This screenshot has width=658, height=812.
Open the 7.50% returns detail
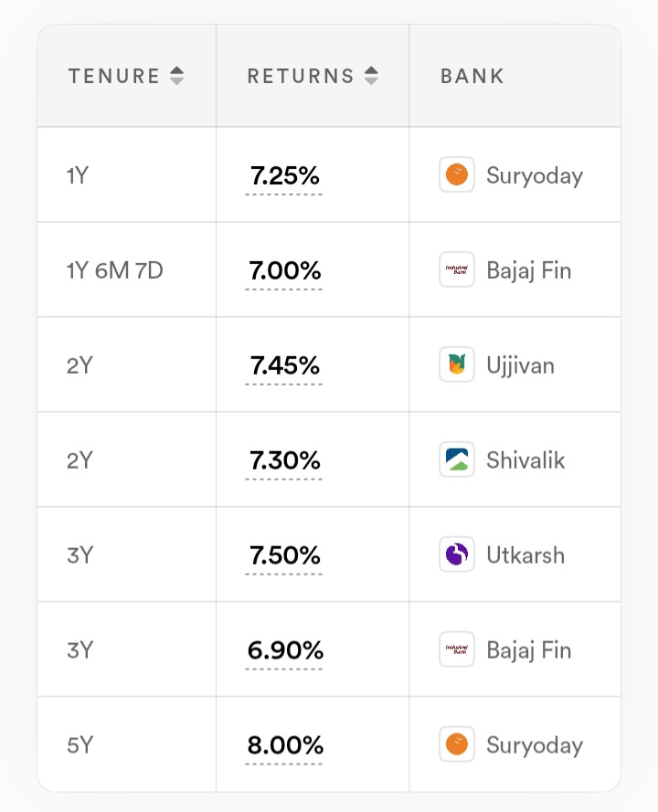tap(284, 555)
